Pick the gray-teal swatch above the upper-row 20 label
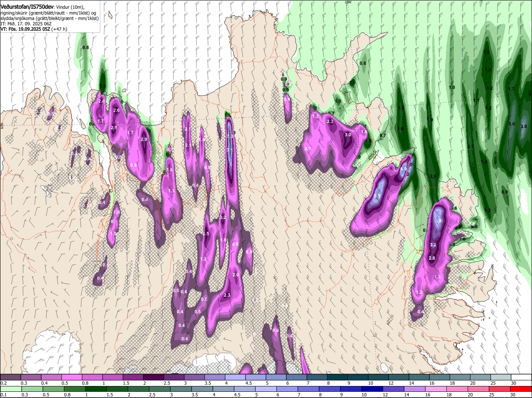532x398 pixels. click(480, 377)
